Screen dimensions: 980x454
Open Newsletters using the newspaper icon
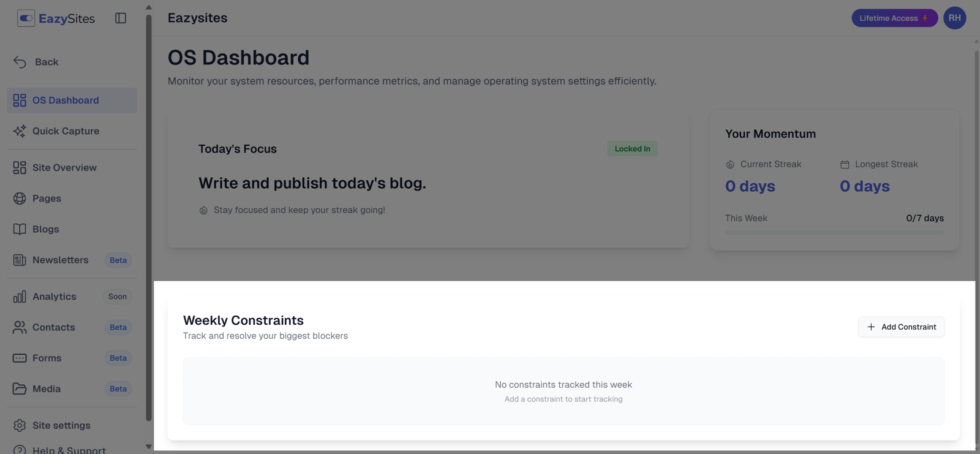click(x=19, y=260)
